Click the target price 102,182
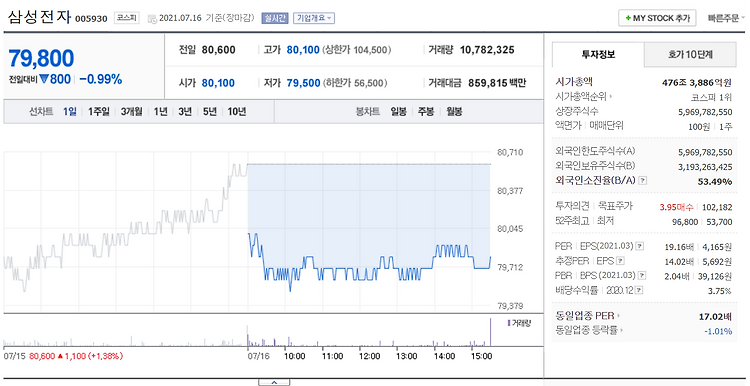 [717, 207]
